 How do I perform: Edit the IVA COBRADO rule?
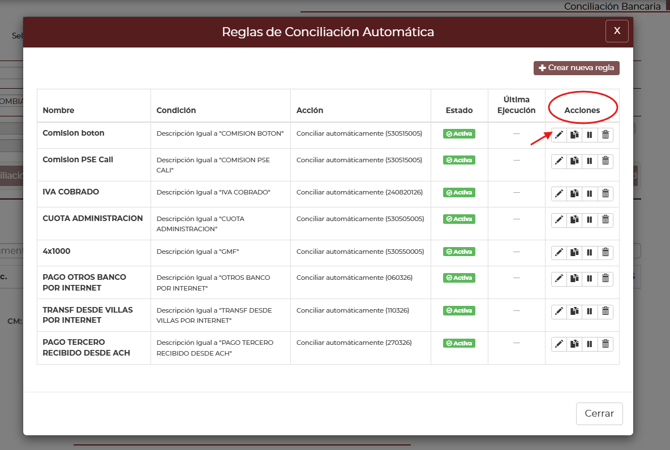coord(559,194)
